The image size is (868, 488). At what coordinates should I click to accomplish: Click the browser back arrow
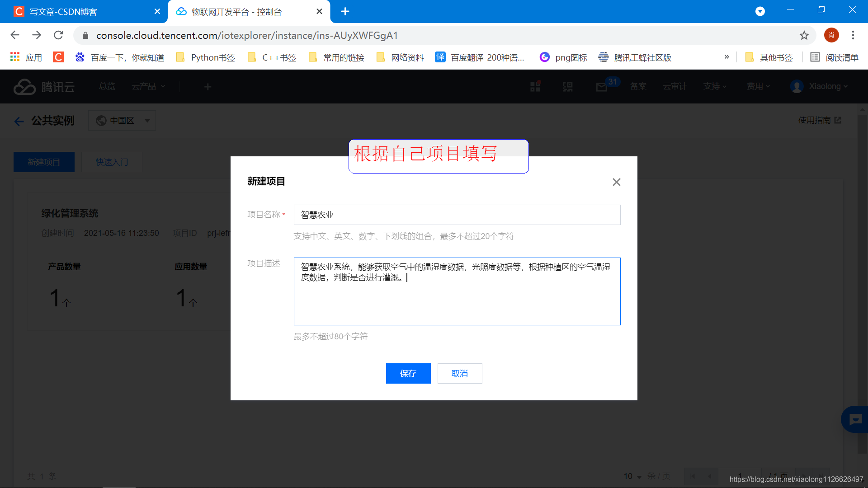pos(15,35)
